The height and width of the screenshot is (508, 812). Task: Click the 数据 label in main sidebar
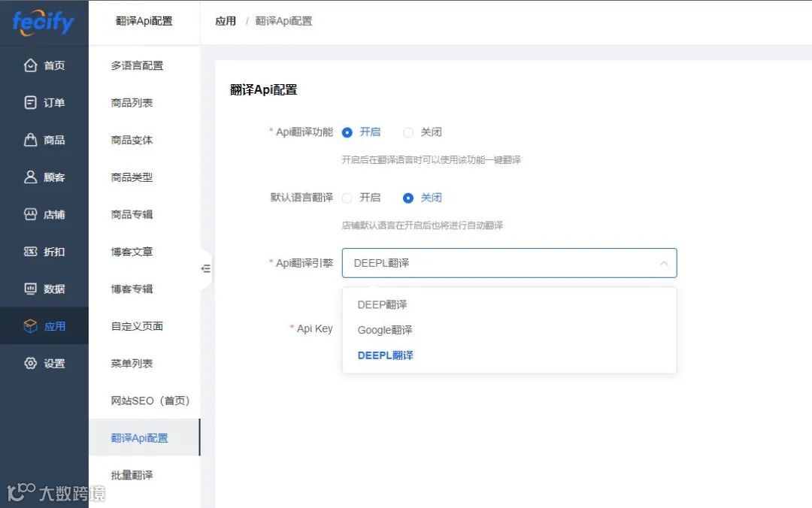[54, 289]
